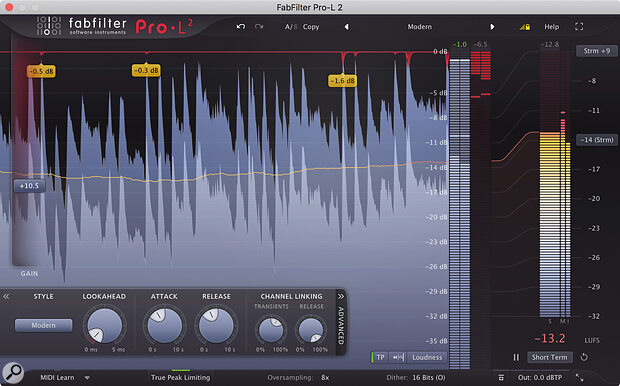Click the macOS window close button
620x386 pixels.
point(9,7)
